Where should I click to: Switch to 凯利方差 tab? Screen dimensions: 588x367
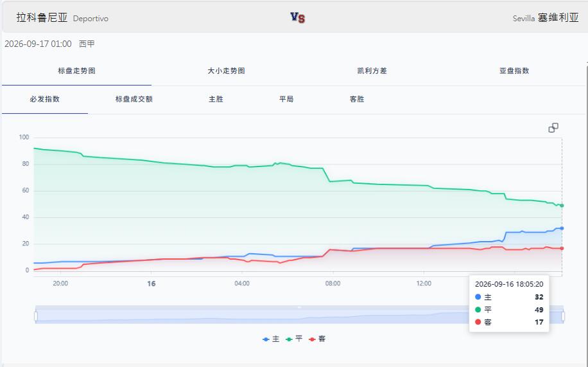click(x=372, y=71)
